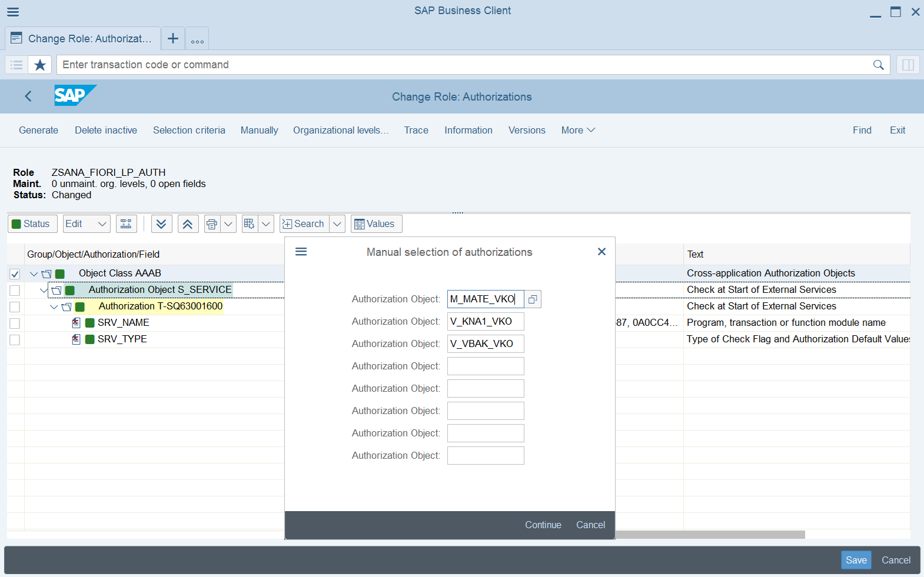Open Versions

pyautogui.click(x=527, y=131)
